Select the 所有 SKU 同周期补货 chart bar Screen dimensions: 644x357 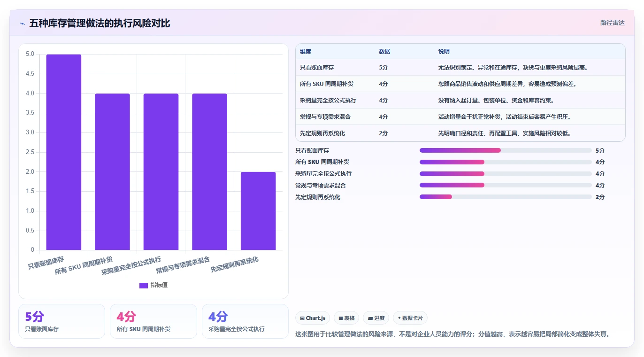[x=112, y=172]
